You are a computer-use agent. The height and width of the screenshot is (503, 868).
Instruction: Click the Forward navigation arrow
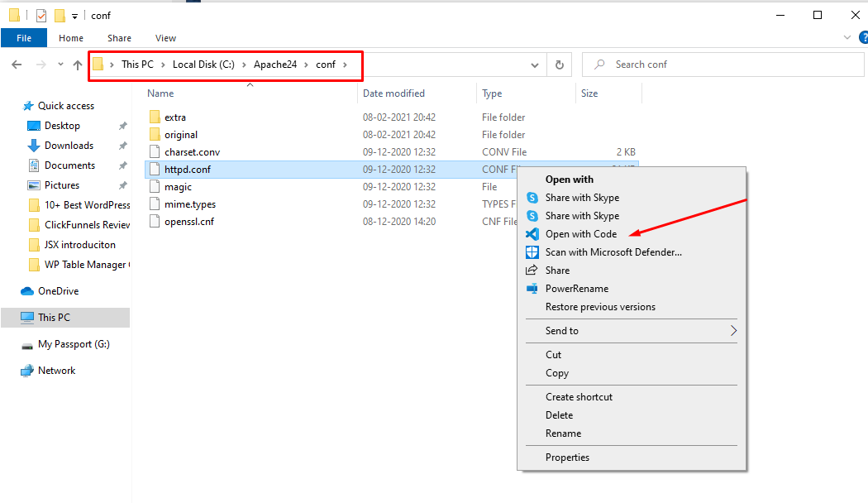tap(41, 65)
